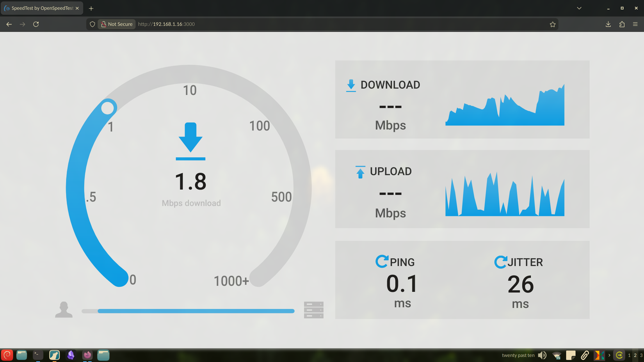644x362 pixels.
Task: Reload the current page
Action: [36, 24]
